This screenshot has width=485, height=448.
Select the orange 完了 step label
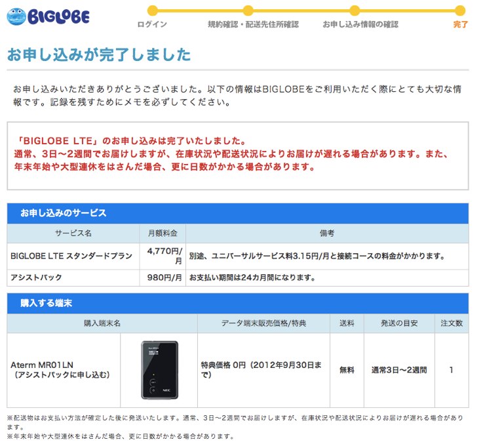461,24
